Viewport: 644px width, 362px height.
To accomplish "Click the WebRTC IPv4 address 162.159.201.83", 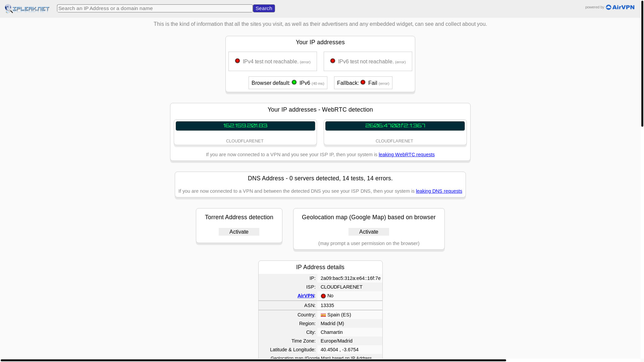I will [x=246, y=126].
